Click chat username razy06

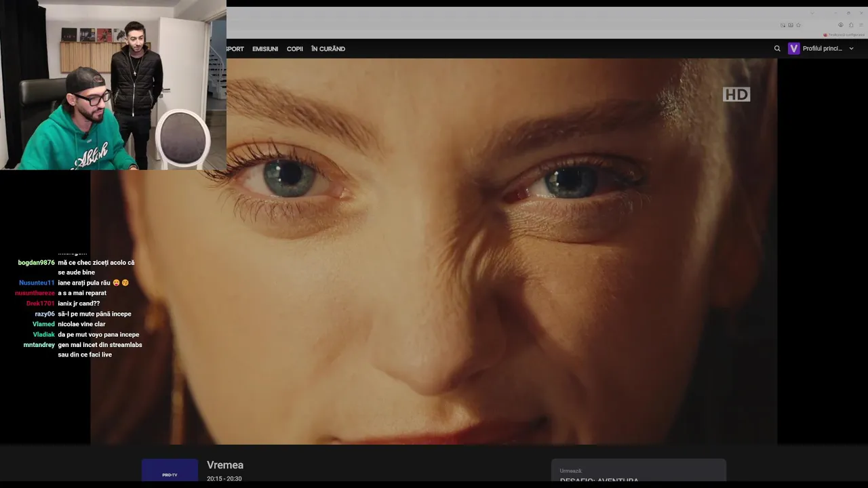[x=45, y=314]
